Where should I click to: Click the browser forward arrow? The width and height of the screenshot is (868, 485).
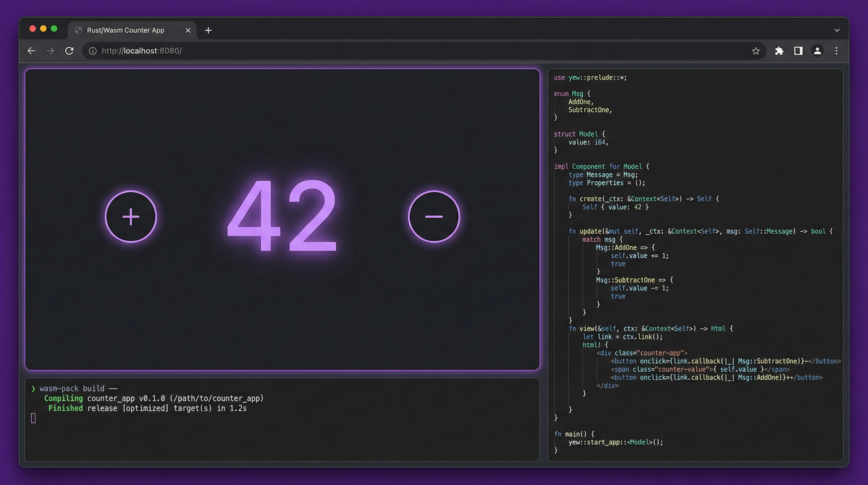click(50, 51)
